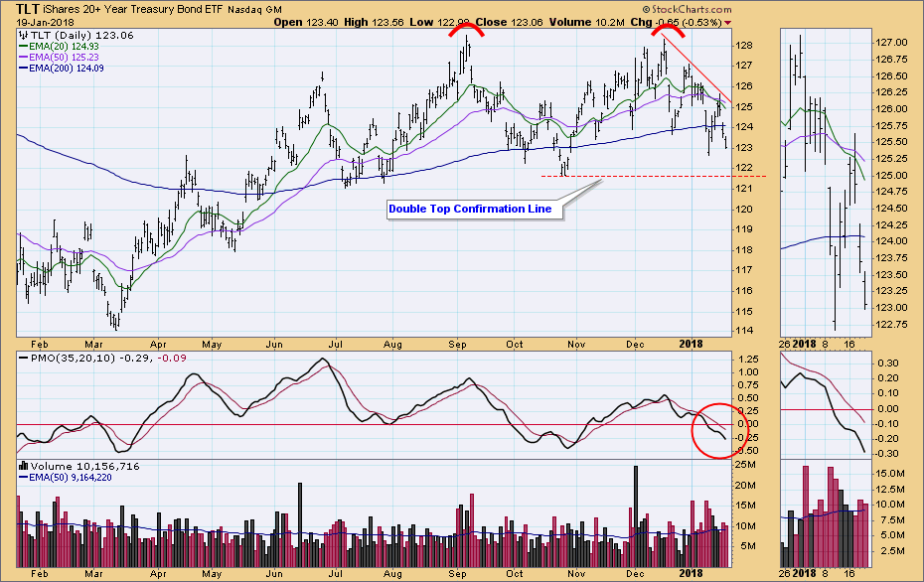
Task: Click the EMA(20) 124.93 legend entry
Action: 60,47
